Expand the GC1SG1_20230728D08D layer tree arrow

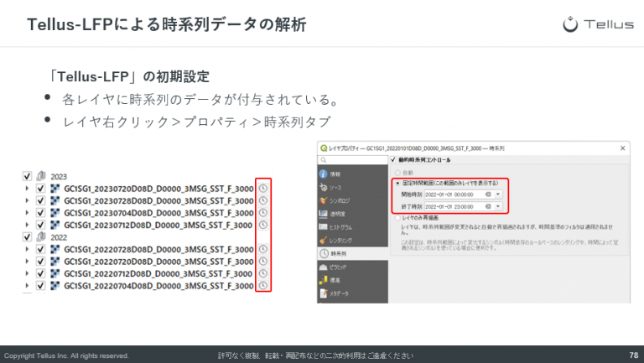[27, 200]
